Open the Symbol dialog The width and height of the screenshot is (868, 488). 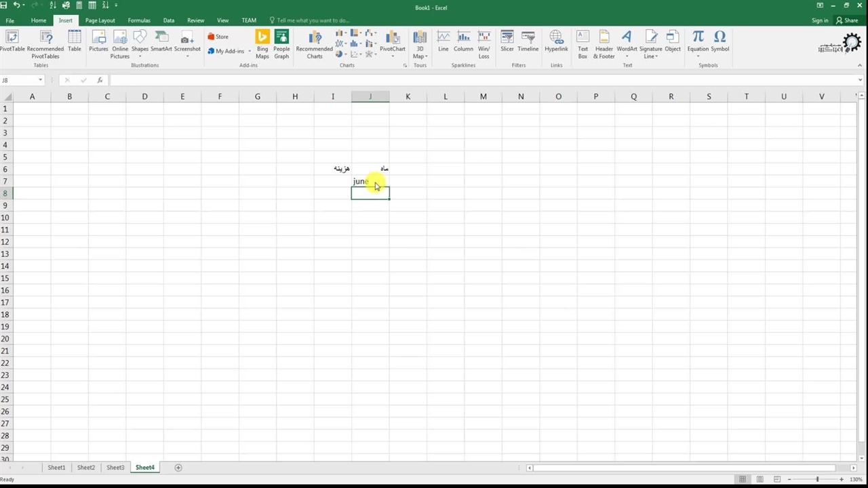[x=719, y=42]
